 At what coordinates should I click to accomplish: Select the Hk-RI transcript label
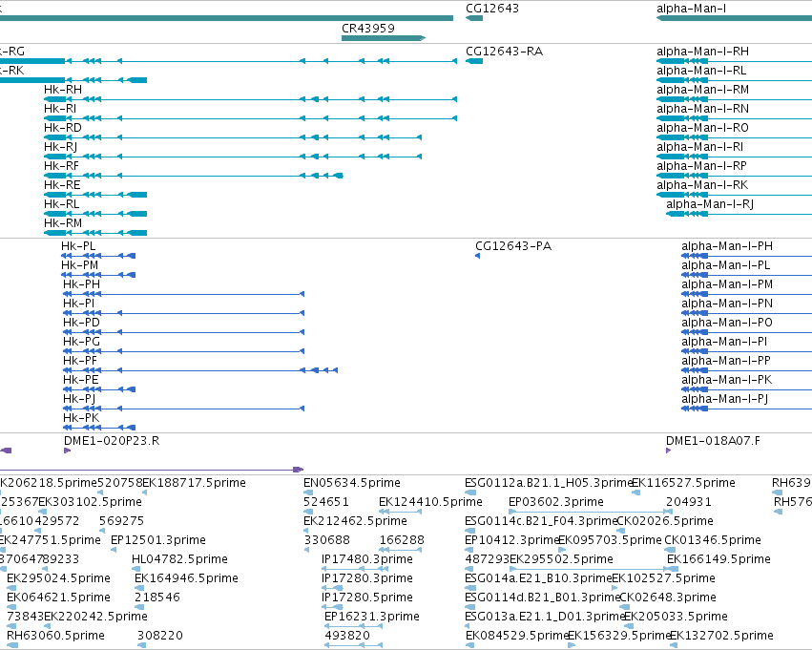point(60,109)
